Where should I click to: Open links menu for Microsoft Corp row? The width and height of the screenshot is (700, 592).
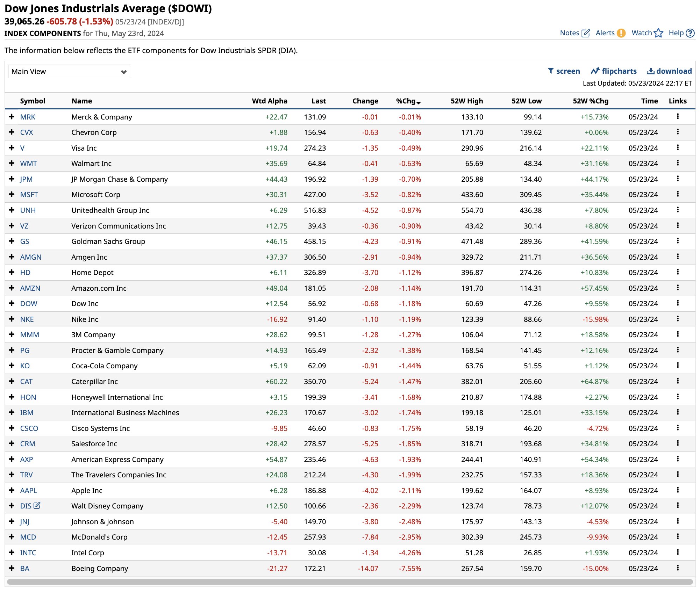coord(678,194)
